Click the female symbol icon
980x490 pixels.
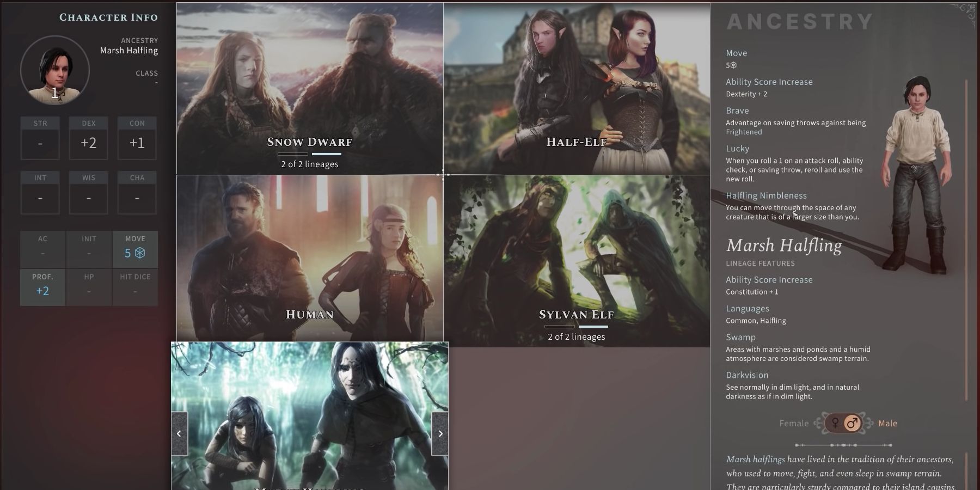point(835,423)
